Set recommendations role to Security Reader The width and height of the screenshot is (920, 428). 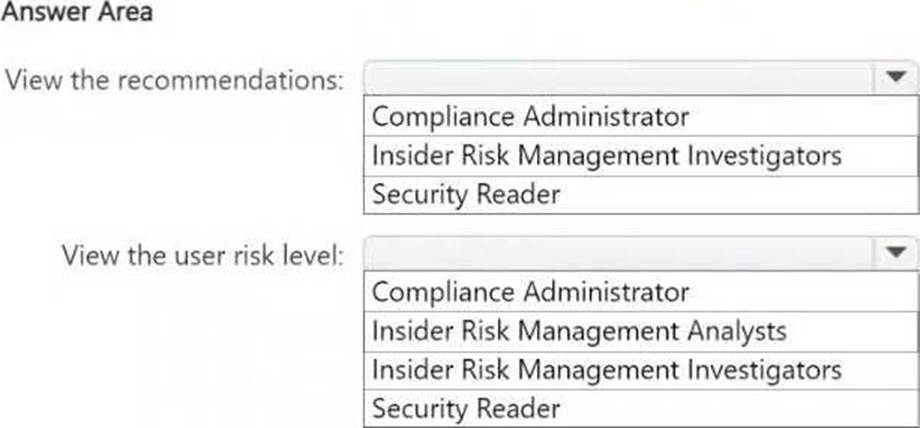pos(466,194)
